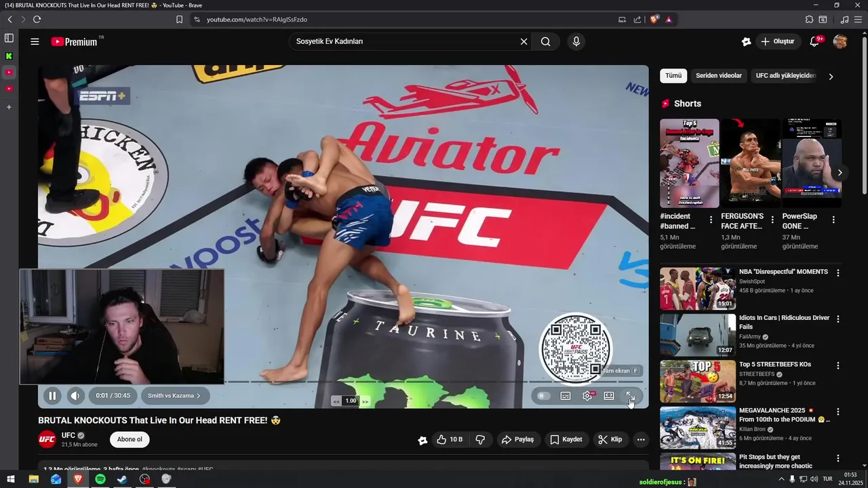Image resolution: width=868 pixels, height=488 pixels.
Task: Pause the video with the pause button
Action: coord(52,396)
